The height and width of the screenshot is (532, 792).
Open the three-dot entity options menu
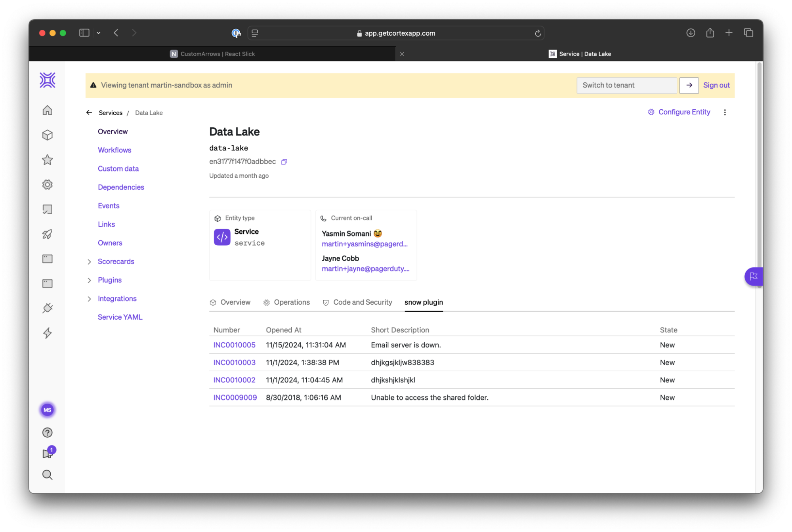[725, 113]
